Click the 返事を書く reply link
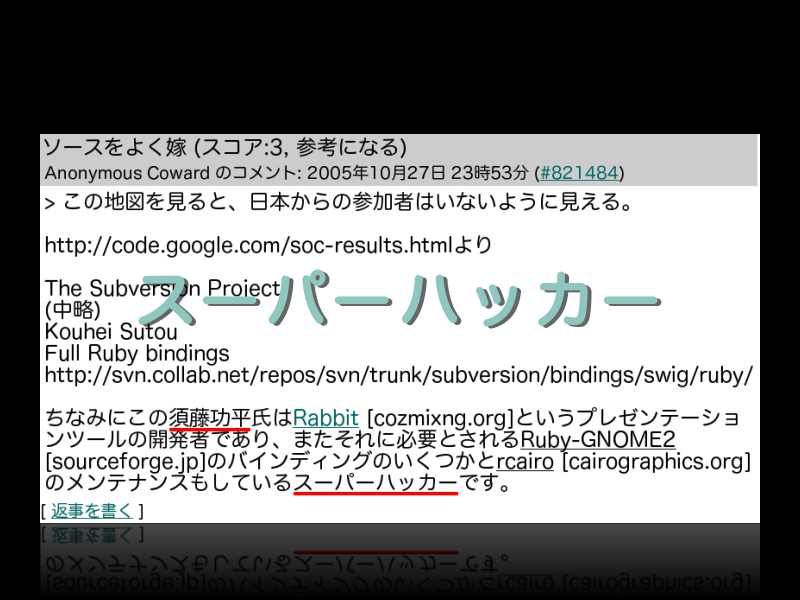800x600 pixels. pyautogui.click(x=92, y=511)
